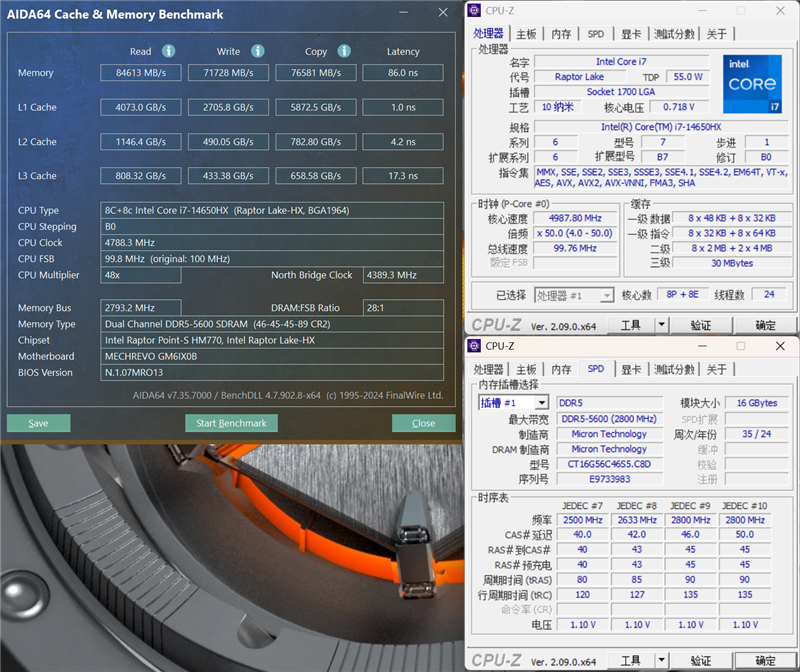Screen dimensions: 800x672
Task: Switch to 处理器 tab in lower CPU-Z window
Action: pyautogui.click(x=488, y=369)
